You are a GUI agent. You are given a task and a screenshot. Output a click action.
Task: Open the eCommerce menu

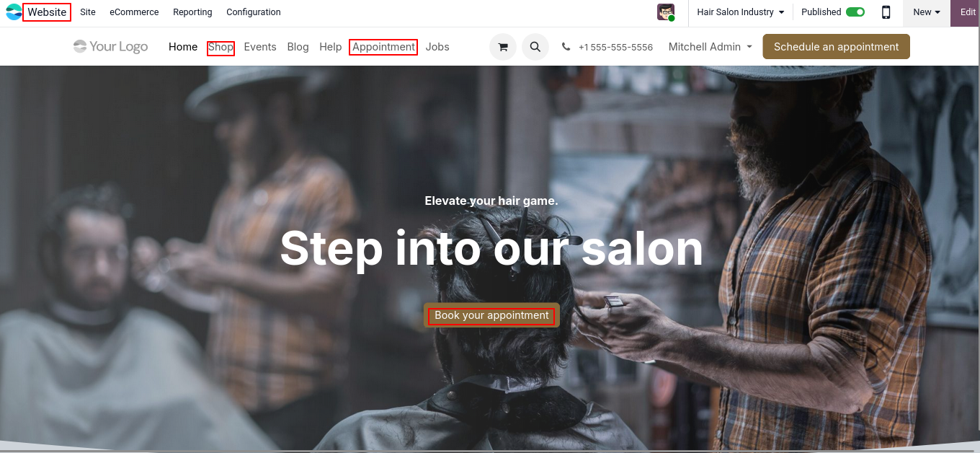click(x=134, y=12)
